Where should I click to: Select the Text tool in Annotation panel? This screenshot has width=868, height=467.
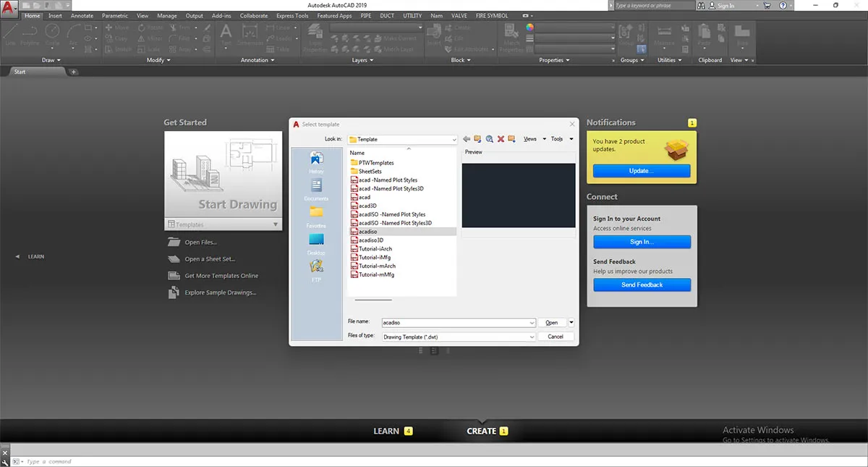pos(225,34)
